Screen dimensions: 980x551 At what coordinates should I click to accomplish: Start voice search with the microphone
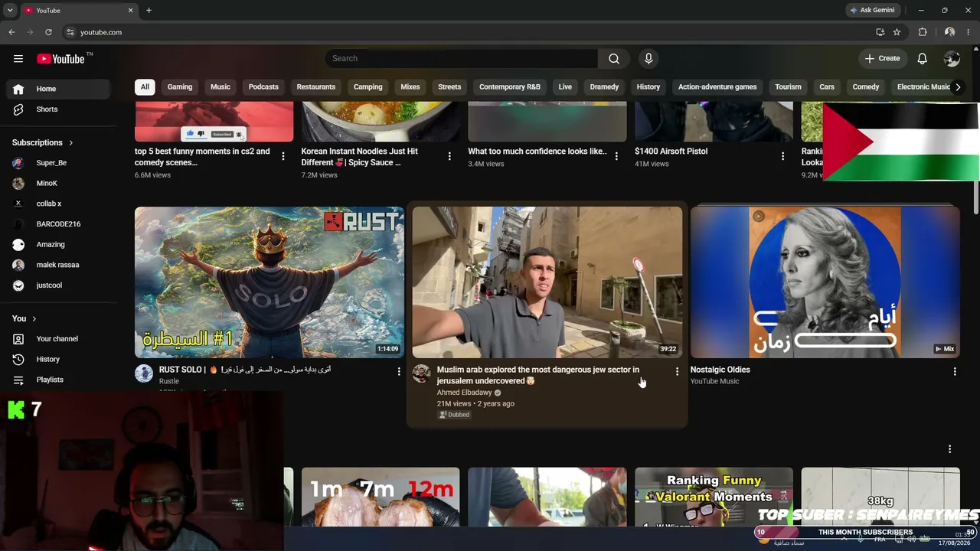click(x=648, y=59)
